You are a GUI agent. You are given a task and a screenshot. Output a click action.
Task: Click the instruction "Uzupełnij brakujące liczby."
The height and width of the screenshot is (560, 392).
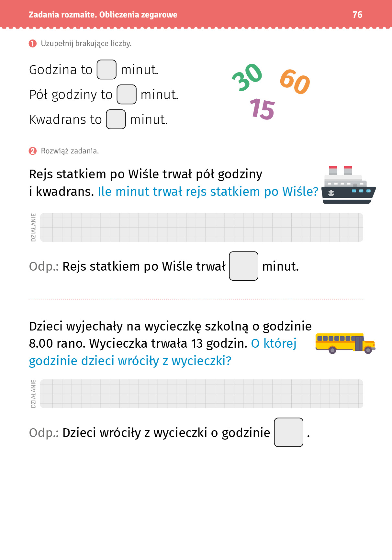point(86,43)
